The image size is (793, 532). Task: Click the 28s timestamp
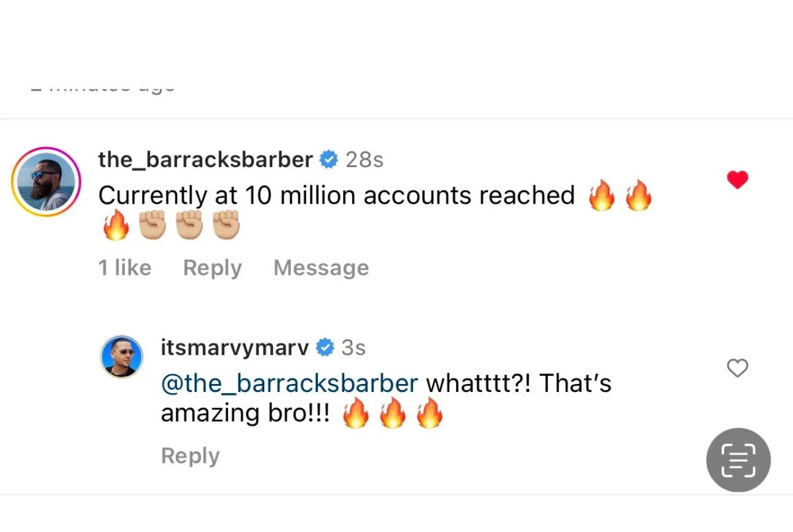click(x=364, y=160)
